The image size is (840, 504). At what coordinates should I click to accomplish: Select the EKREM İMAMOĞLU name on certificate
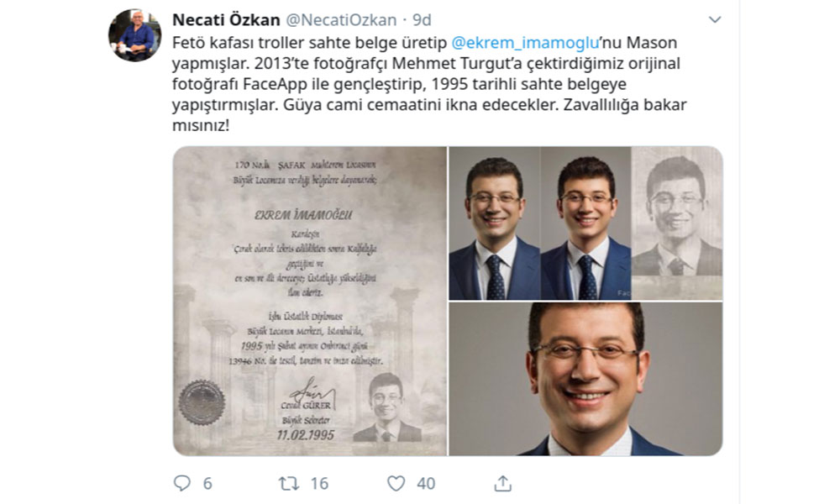click(x=303, y=215)
